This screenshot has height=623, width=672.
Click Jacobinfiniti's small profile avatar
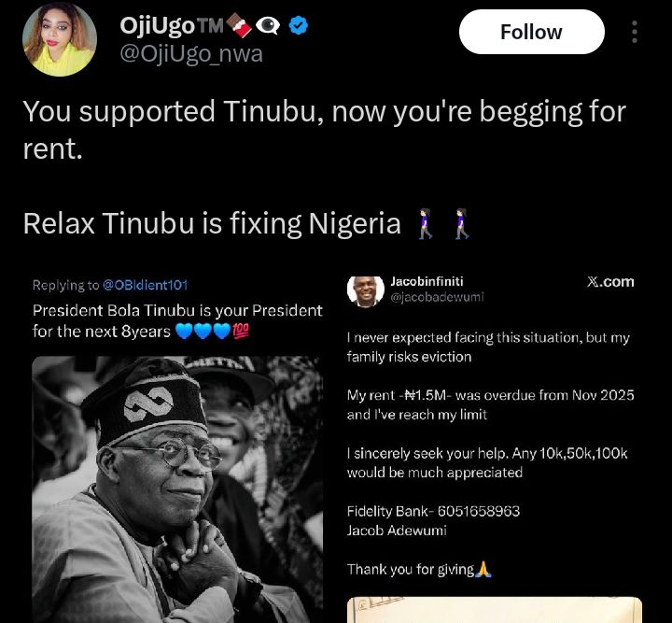click(364, 289)
